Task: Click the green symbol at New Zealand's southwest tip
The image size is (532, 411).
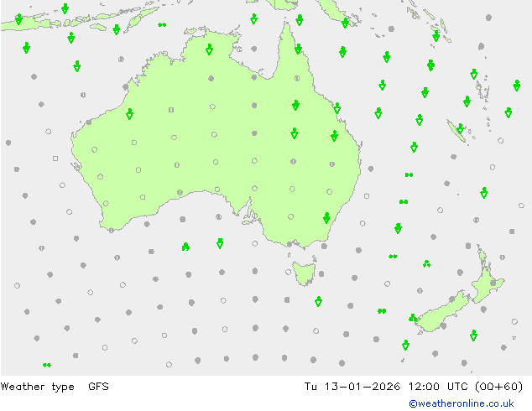Action: (413, 318)
